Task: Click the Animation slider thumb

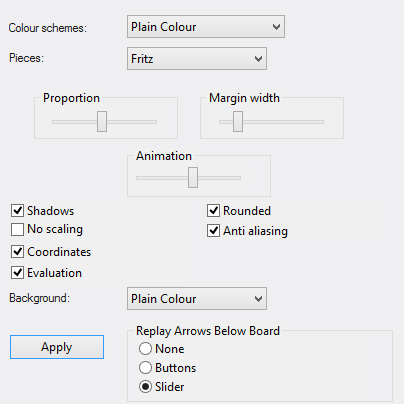Action: [x=193, y=178]
